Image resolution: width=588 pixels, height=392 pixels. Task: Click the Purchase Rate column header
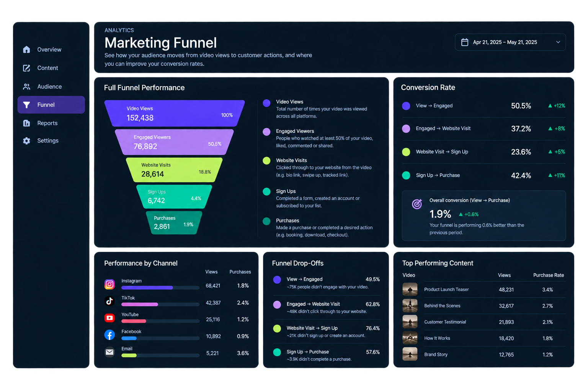549,275
